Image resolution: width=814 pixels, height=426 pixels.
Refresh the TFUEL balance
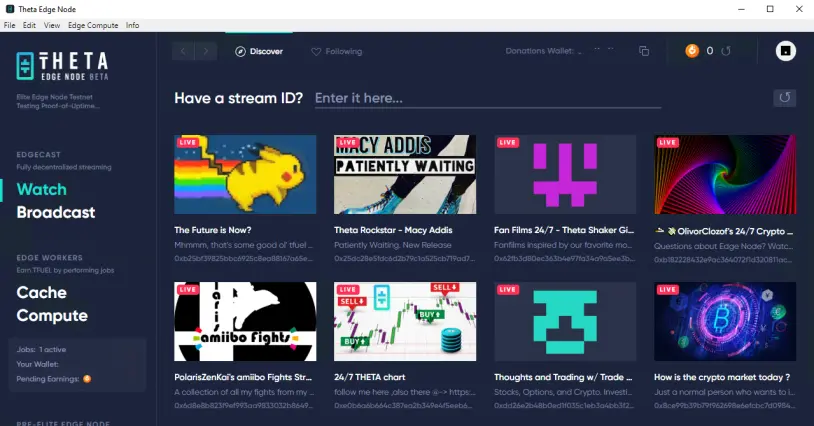pyautogui.click(x=726, y=51)
